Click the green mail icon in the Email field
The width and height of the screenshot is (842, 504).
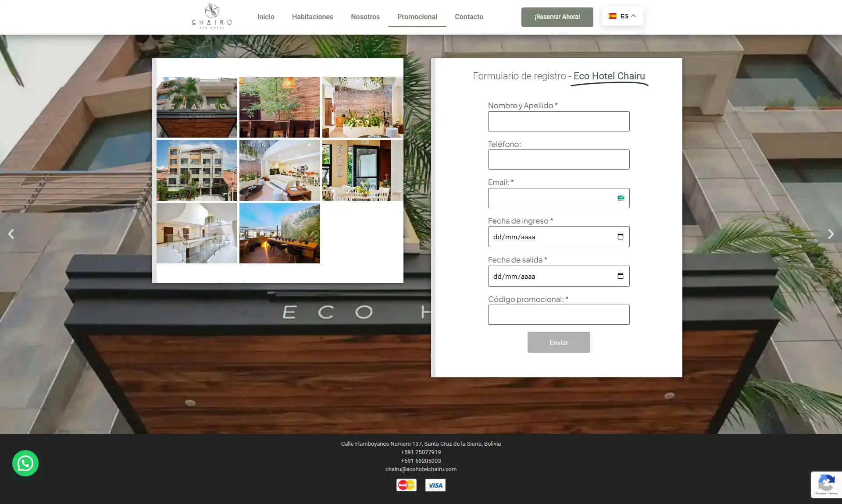pyautogui.click(x=621, y=198)
